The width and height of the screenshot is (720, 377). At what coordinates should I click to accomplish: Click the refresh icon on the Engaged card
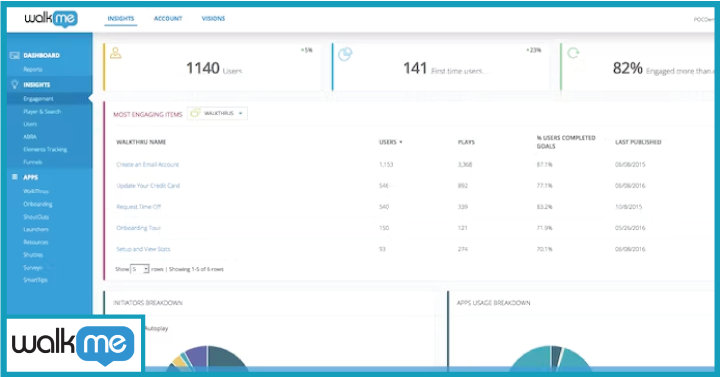573,53
